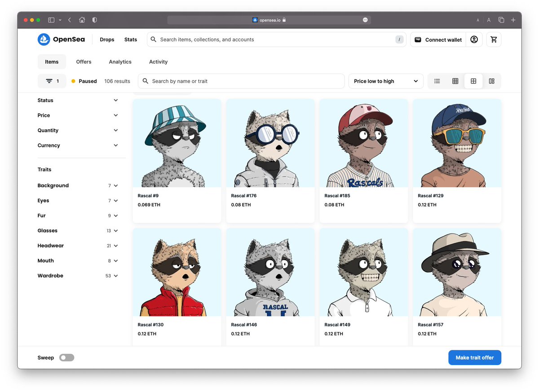Click the Safari home icon

(82, 20)
